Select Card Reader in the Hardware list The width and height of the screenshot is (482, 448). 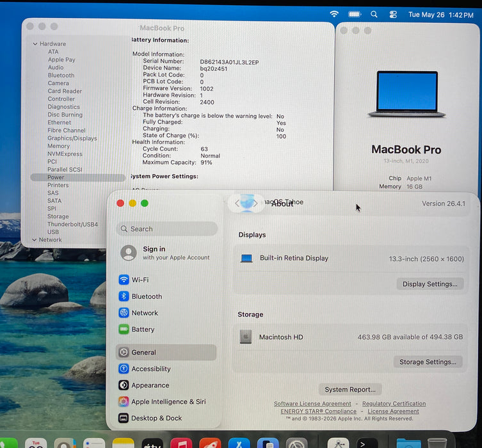click(x=65, y=91)
